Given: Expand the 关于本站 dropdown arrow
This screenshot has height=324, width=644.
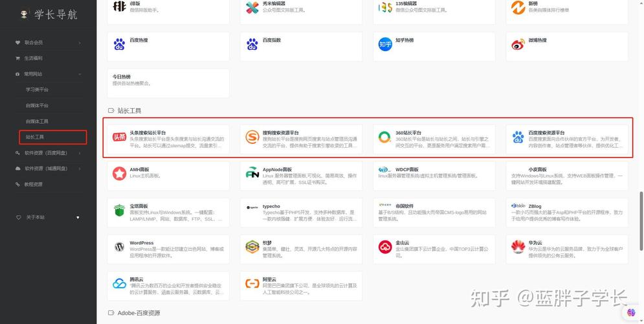Looking at the screenshot, I should [x=78, y=217].
